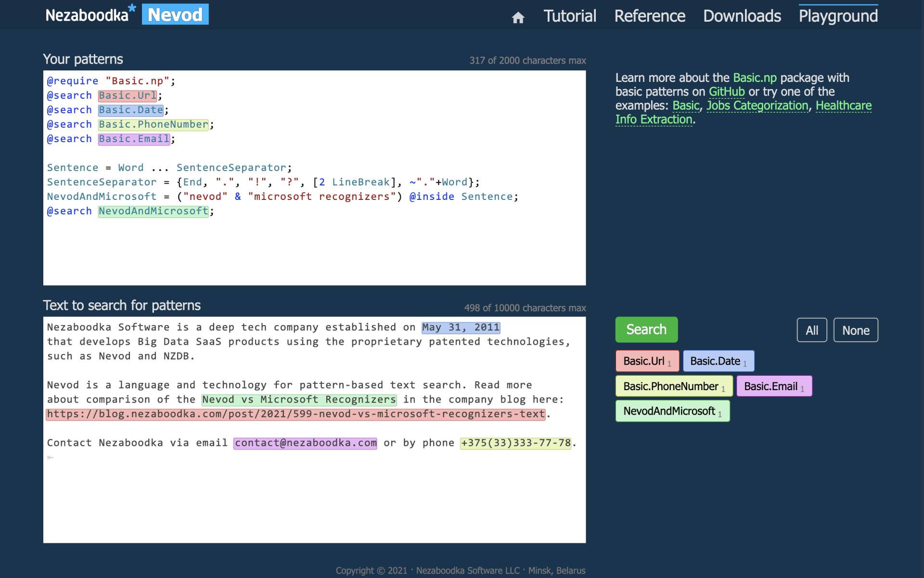Click the highlighted blog URL in text
The image size is (924, 578).
(295, 414)
